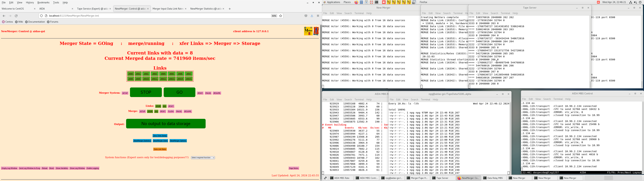
Task: Open the Places menu in top panel
Action: [347, 2]
